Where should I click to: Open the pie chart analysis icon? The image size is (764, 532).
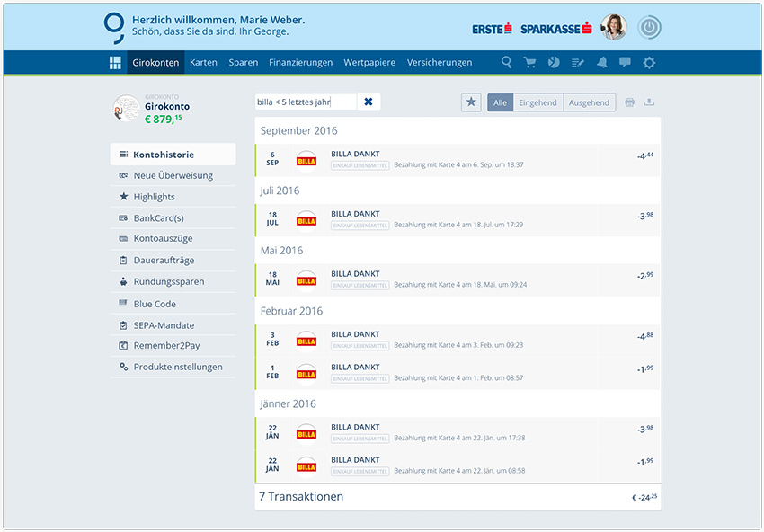click(x=554, y=62)
